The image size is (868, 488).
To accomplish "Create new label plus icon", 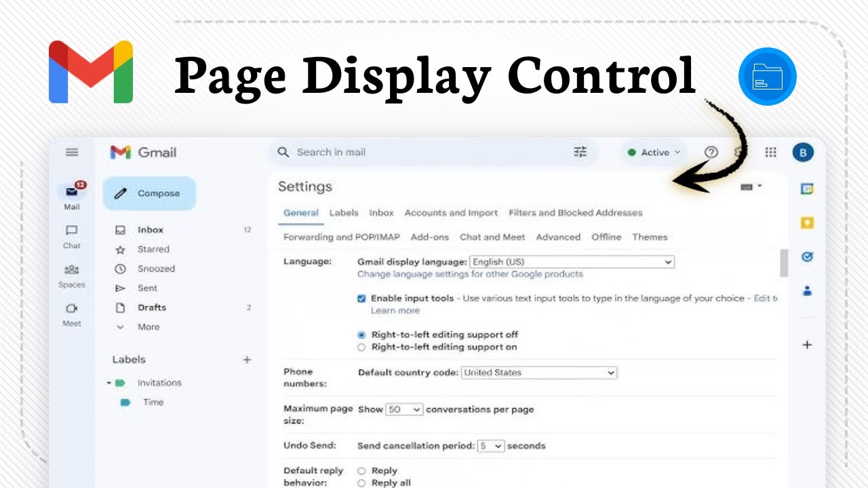I will tap(247, 360).
